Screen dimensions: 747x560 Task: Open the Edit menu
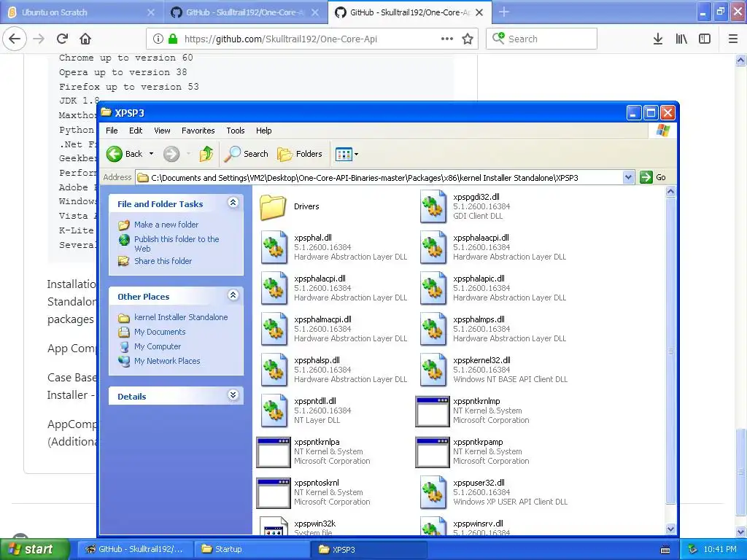[136, 131]
